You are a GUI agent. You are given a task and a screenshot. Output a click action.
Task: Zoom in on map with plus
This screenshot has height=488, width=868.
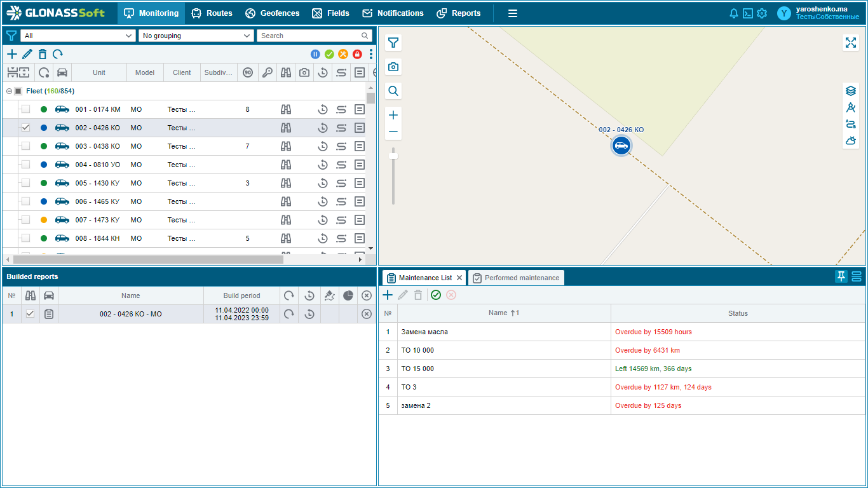[x=393, y=115]
